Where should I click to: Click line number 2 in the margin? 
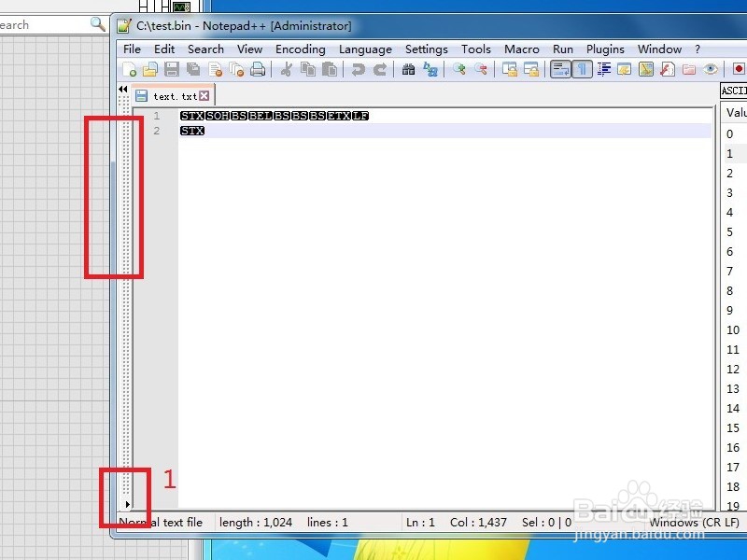[157, 131]
